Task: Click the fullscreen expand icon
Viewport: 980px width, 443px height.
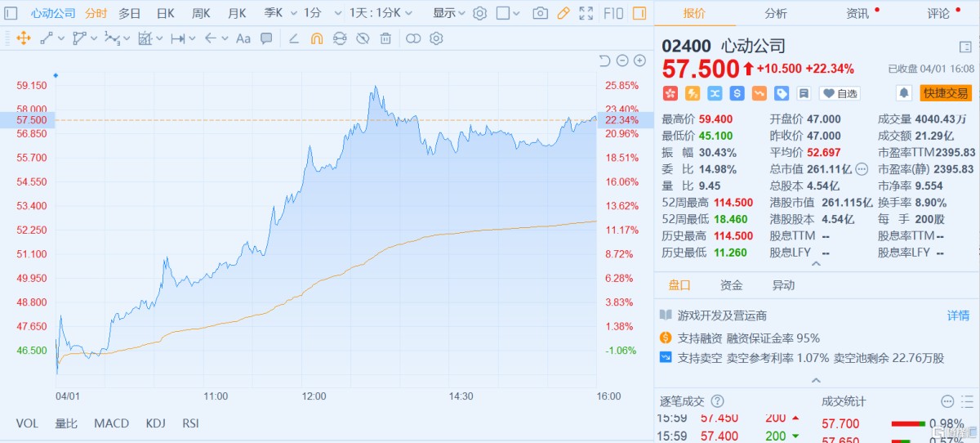Action: [586, 13]
